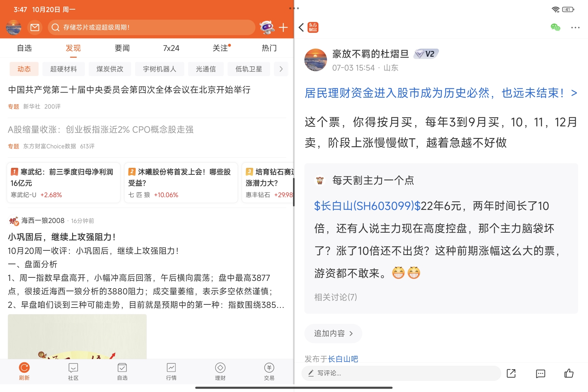The height and width of the screenshot is (392, 588).
Task: Open $长白山(SH603099)$ stock link
Action: pos(367,206)
